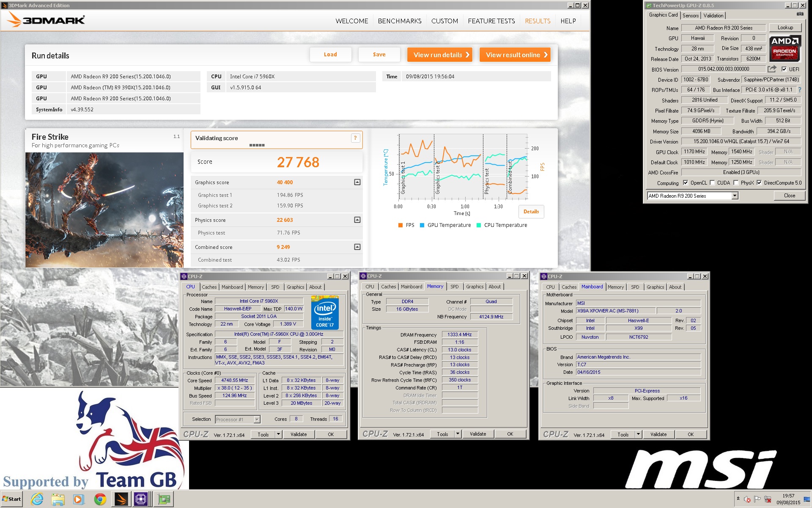Switch to CPU-Z via its taskbar icon
Viewport: 812px width, 508px height.
point(141,499)
